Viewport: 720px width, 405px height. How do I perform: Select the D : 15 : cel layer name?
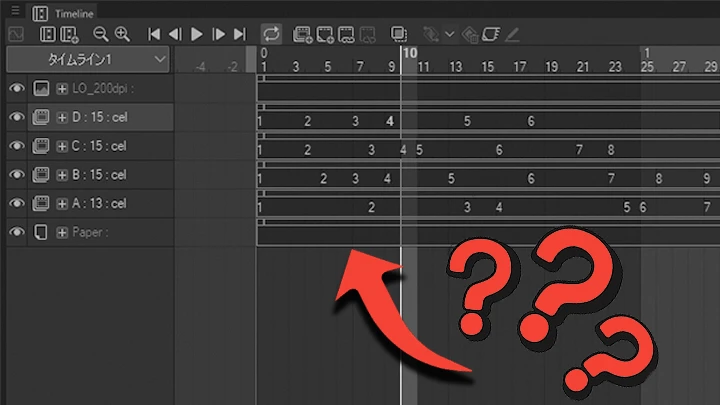[x=100, y=117]
